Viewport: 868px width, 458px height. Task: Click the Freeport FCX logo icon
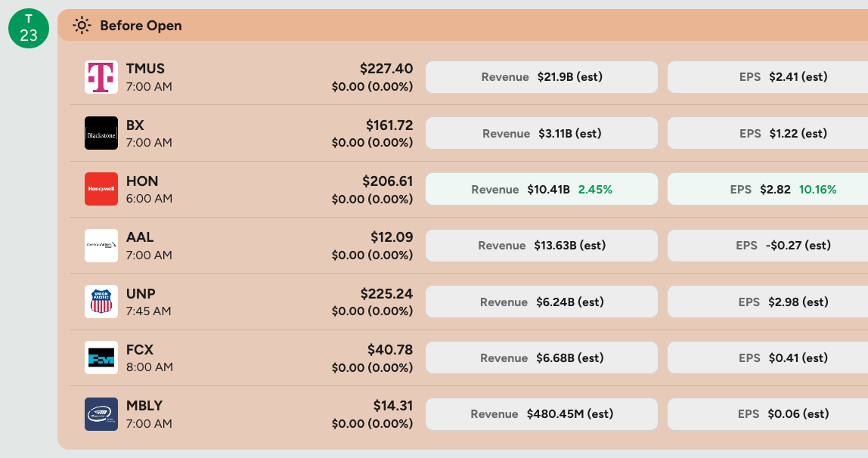pos(101,357)
